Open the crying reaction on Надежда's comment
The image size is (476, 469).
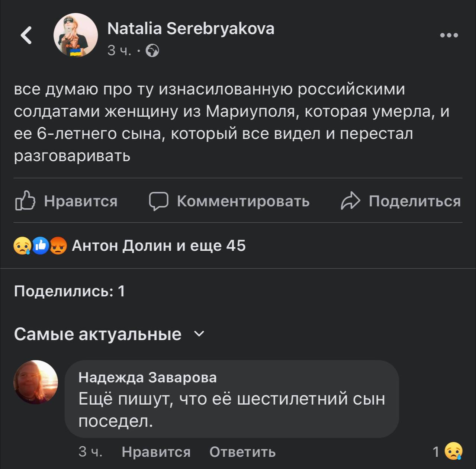(454, 451)
